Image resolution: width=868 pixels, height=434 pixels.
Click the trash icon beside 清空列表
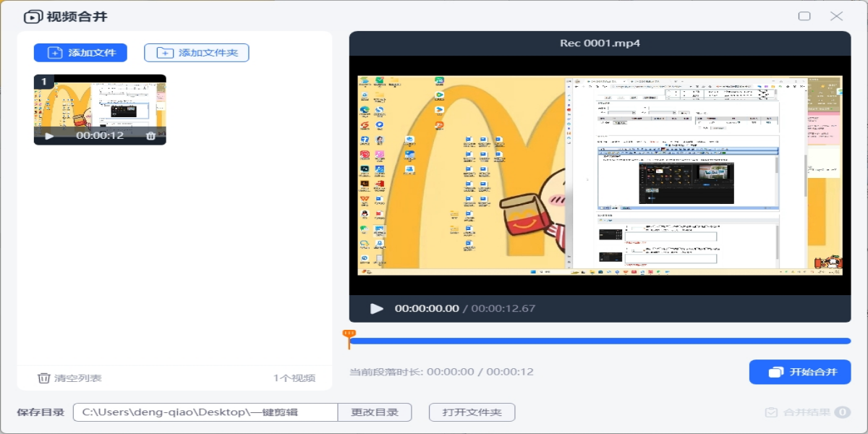pos(44,378)
